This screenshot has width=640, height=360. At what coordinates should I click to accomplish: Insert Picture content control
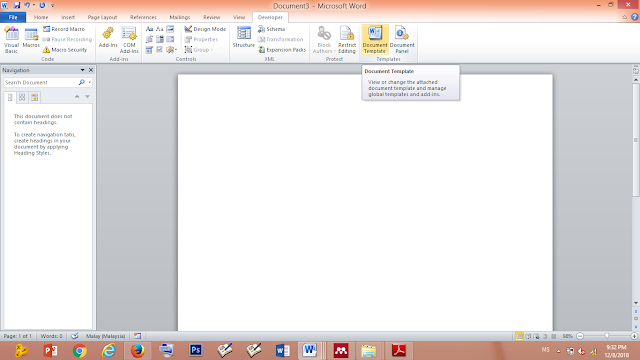(170, 29)
